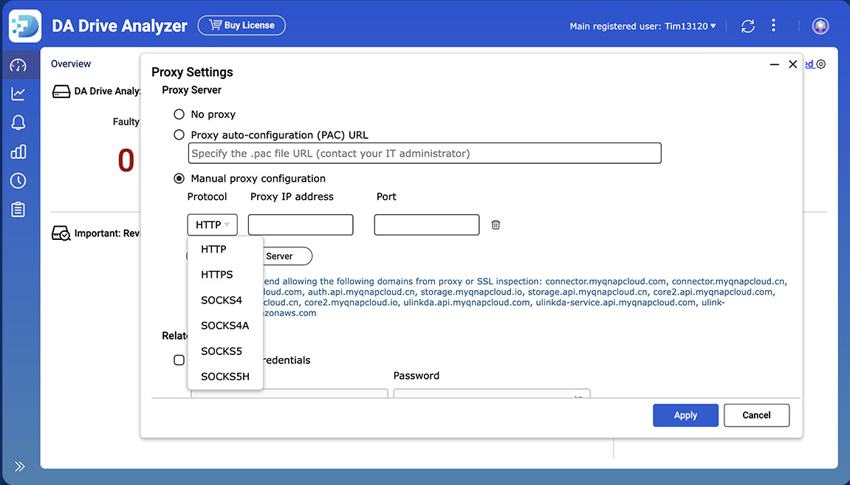This screenshot has width=850, height=485.
Task: Click the Proxy IP address field
Action: click(x=300, y=224)
